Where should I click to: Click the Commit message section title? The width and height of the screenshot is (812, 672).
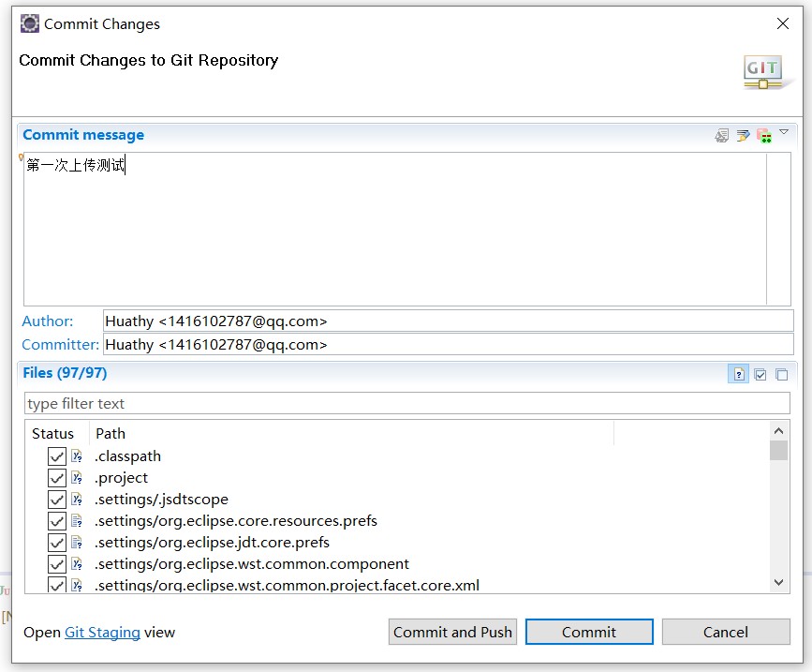pos(83,135)
